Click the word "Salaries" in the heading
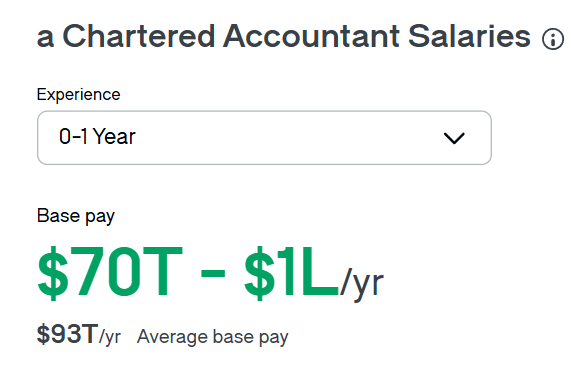The height and width of the screenshot is (372, 588). [x=469, y=36]
